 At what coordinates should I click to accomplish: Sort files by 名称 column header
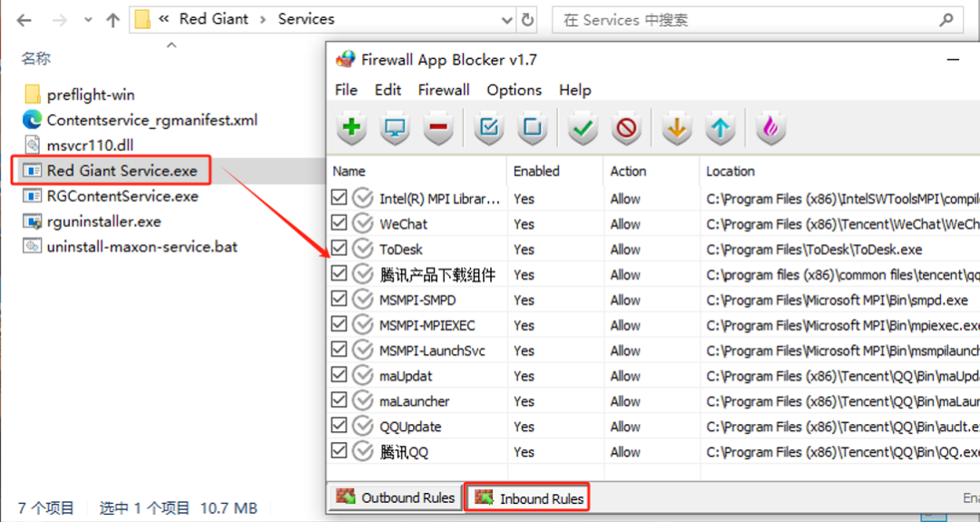pos(36,59)
